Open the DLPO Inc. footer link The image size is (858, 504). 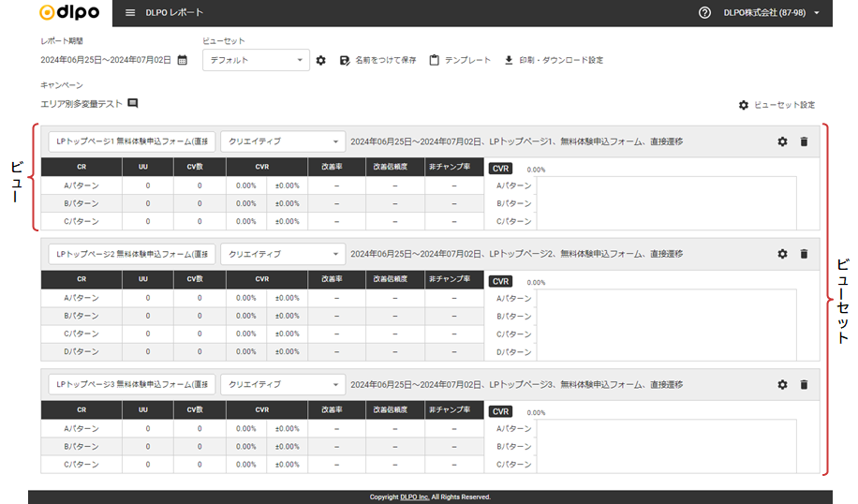point(414,497)
